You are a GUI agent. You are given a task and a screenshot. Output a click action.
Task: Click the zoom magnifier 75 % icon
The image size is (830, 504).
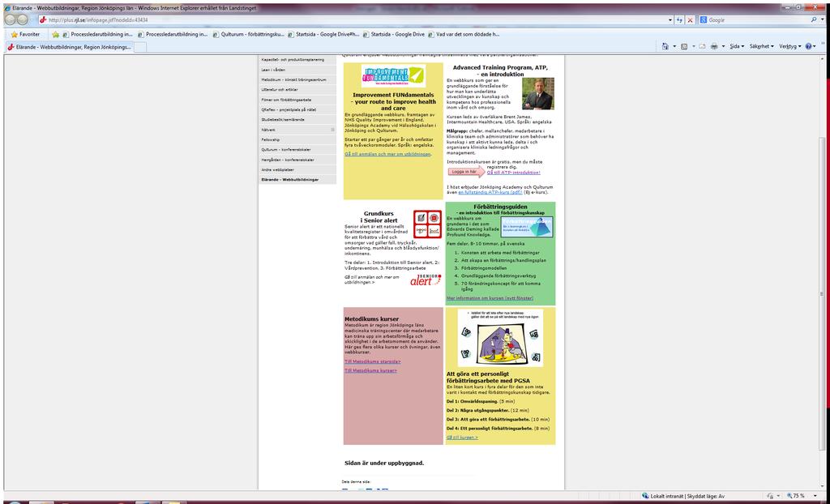(x=789, y=496)
